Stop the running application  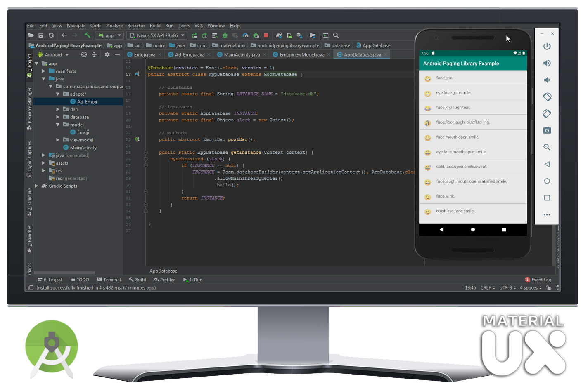pyautogui.click(x=266, y=35)
